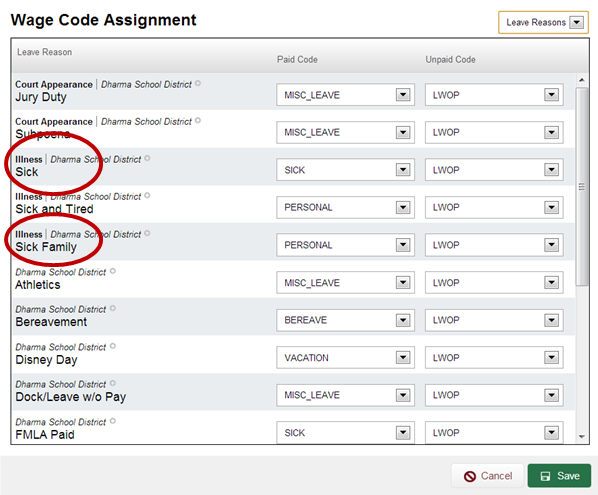This screenshot has height=495, width=598.
Task: Select the Sick and Tired leave reason
Action: [x=54, y=209]
